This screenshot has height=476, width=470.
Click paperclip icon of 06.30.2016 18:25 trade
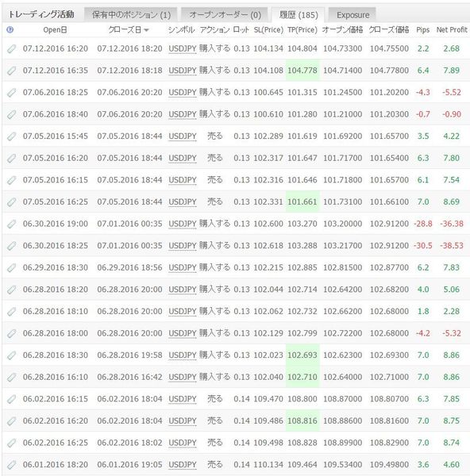pos(12,246)
